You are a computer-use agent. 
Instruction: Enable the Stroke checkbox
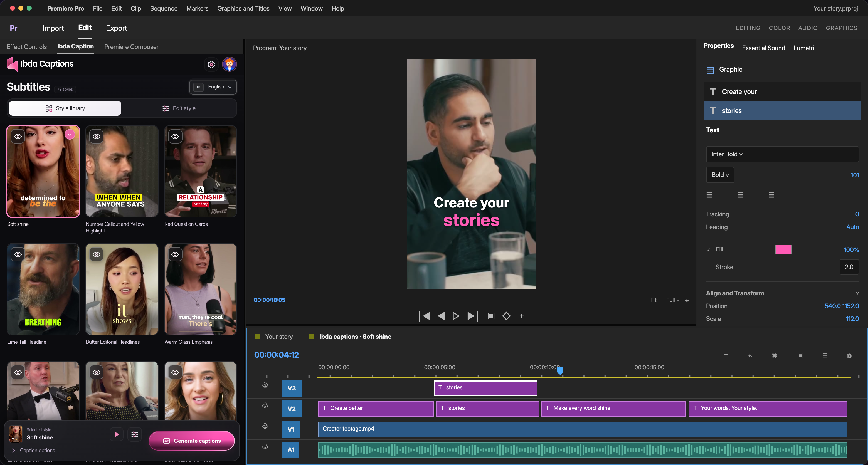coord(708,267)
